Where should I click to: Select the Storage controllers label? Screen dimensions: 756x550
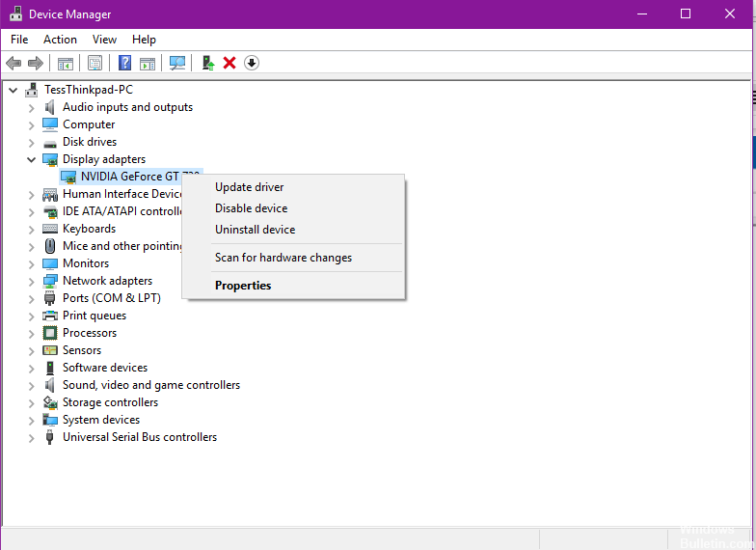tap(110, 402)
